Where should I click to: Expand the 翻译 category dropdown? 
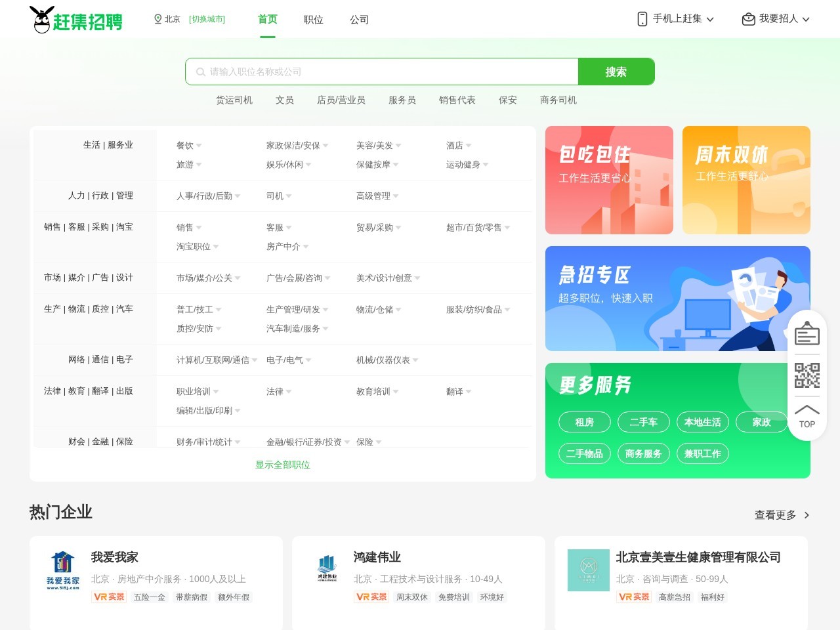pos(459,392)
